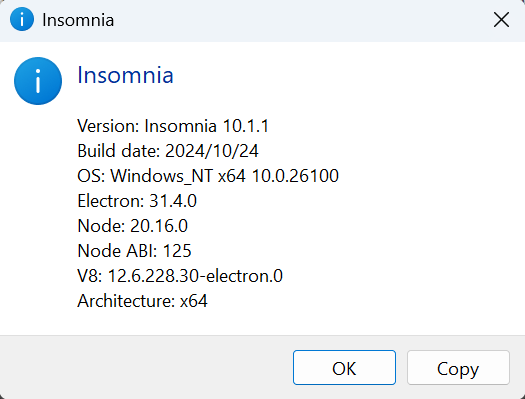The width and height of the screenshot is (525, 399).
Task: Select the 'Electron: 31.4.0' line
Action: [x=137, y=201]
